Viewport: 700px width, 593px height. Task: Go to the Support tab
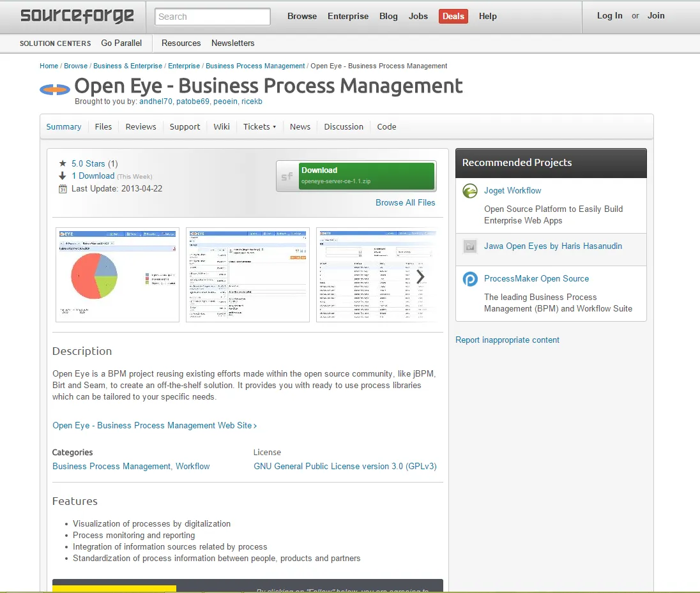click(185, 127)
